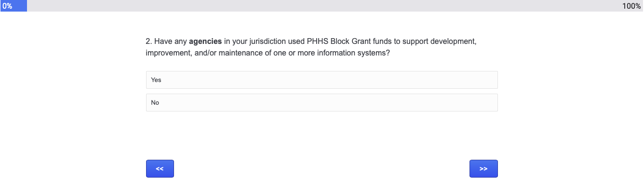Click the question number "2."
The image size is (644, 194).
149,42
